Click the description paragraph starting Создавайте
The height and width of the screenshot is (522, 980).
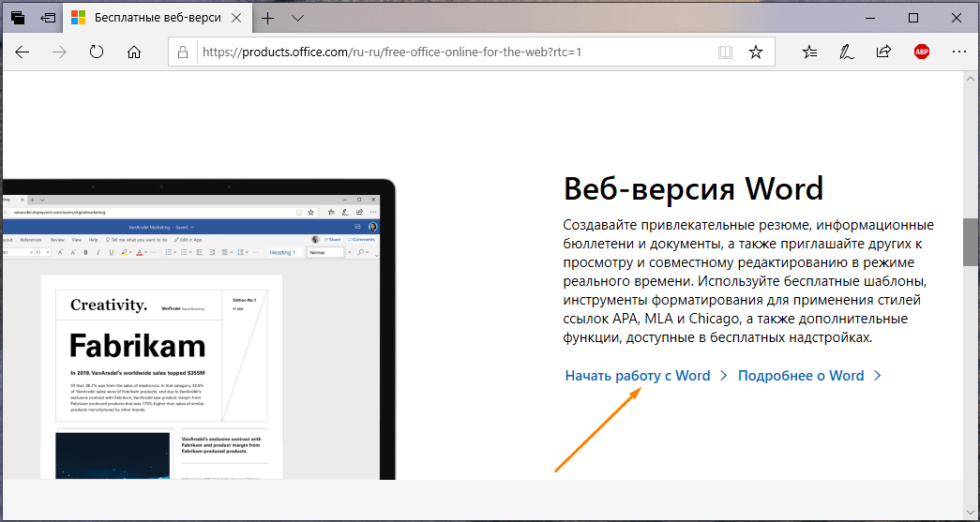click(x=748, y=281)
